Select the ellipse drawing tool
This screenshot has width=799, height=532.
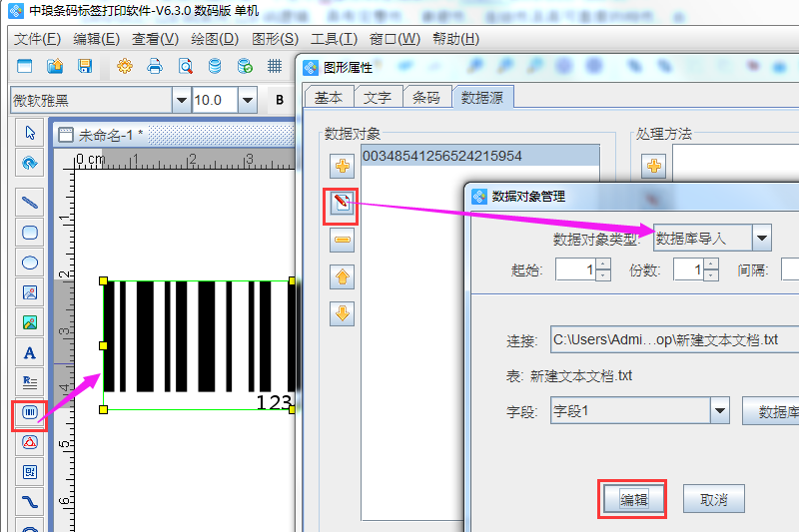pos(30,264)
